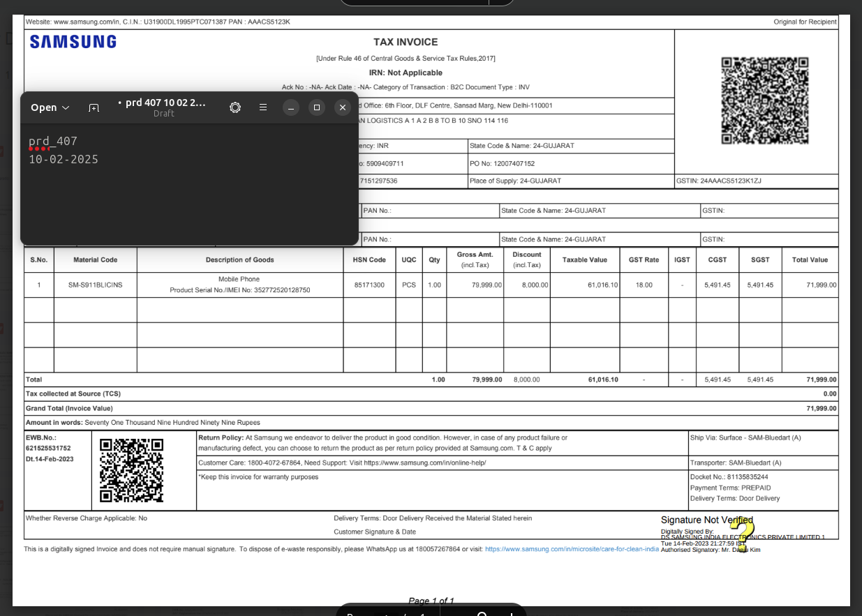
Task: Click the large QR code at top right
Action: coord(764,100)
